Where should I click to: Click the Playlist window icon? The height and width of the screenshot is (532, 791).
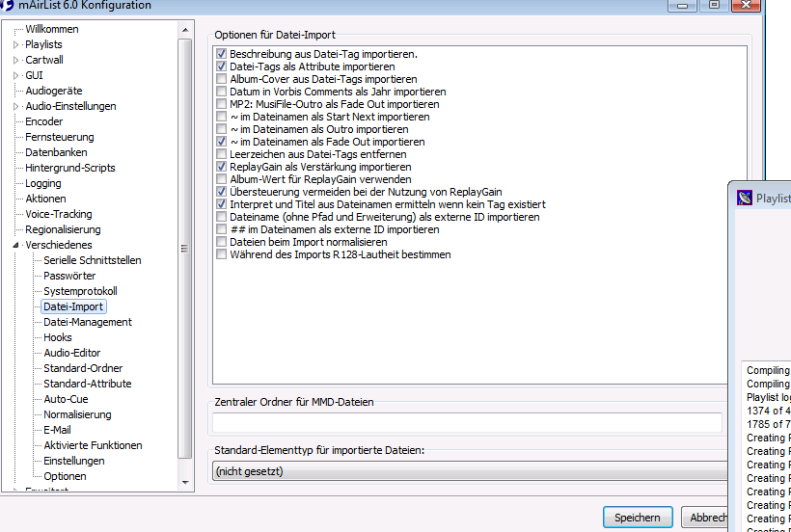(x=745, y=199)
